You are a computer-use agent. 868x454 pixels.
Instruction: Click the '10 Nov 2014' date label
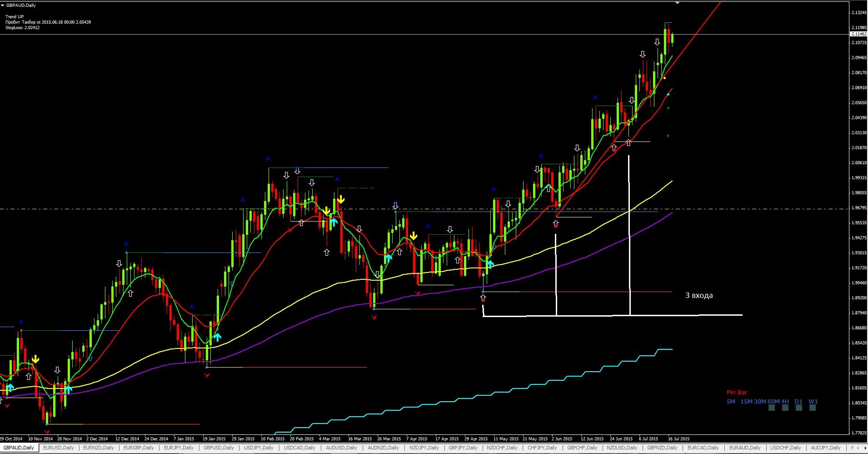pos(40,439)
